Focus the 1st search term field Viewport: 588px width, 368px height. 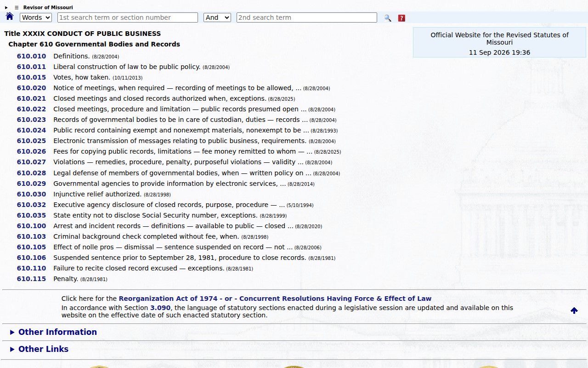pos(128,17)
